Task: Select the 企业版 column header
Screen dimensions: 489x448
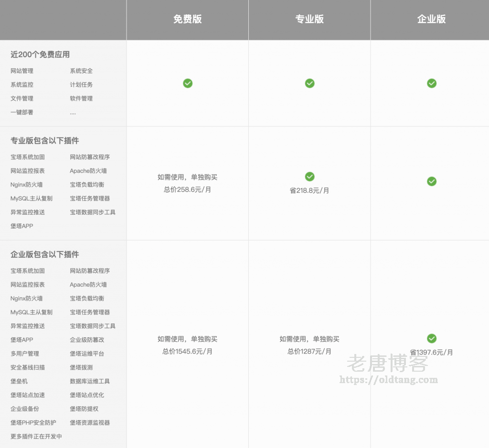Action: 431,20
